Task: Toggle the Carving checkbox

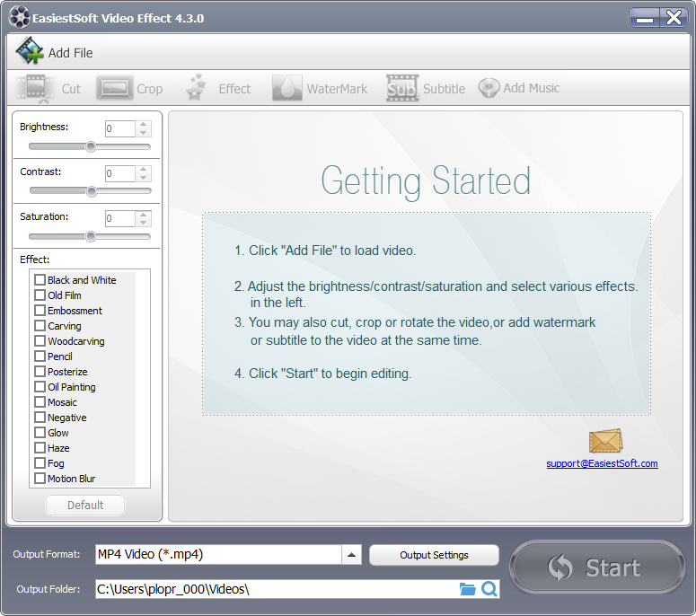Action: click(x=40, y=326)
